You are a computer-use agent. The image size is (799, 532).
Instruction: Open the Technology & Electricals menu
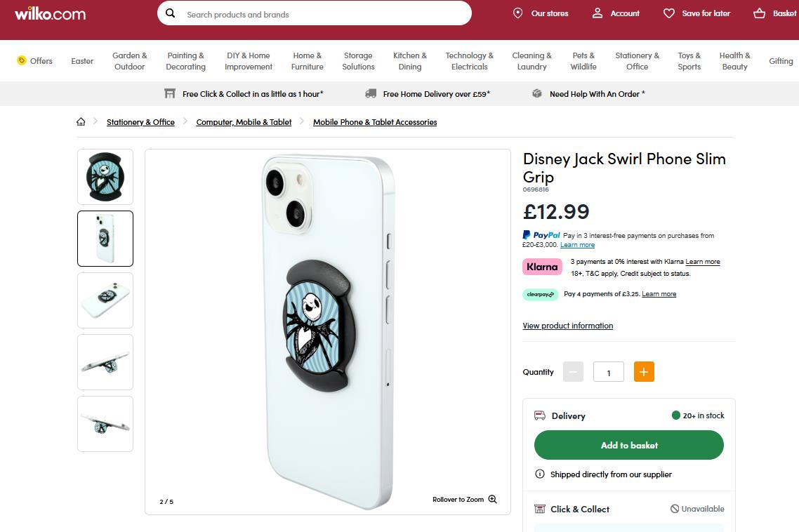pos(469,61)
